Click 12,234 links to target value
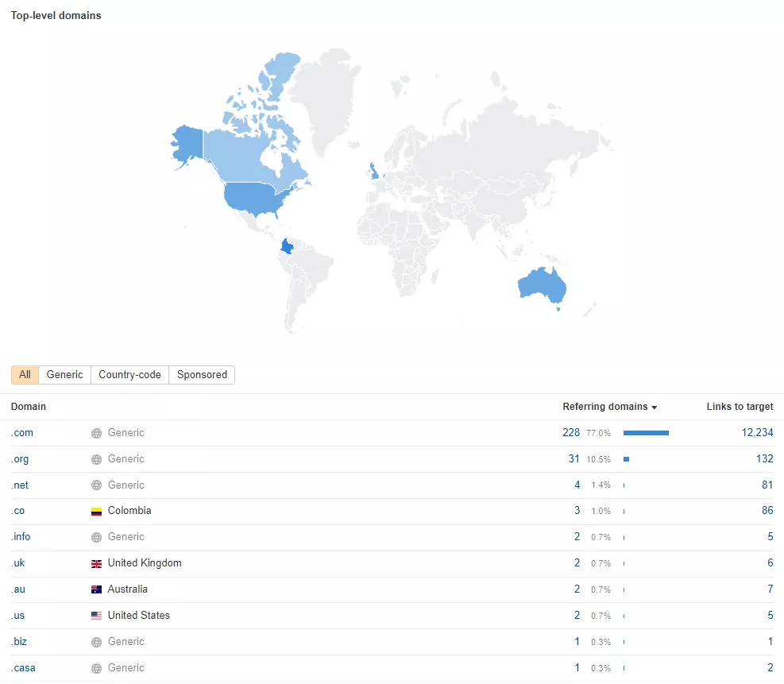 757,432
